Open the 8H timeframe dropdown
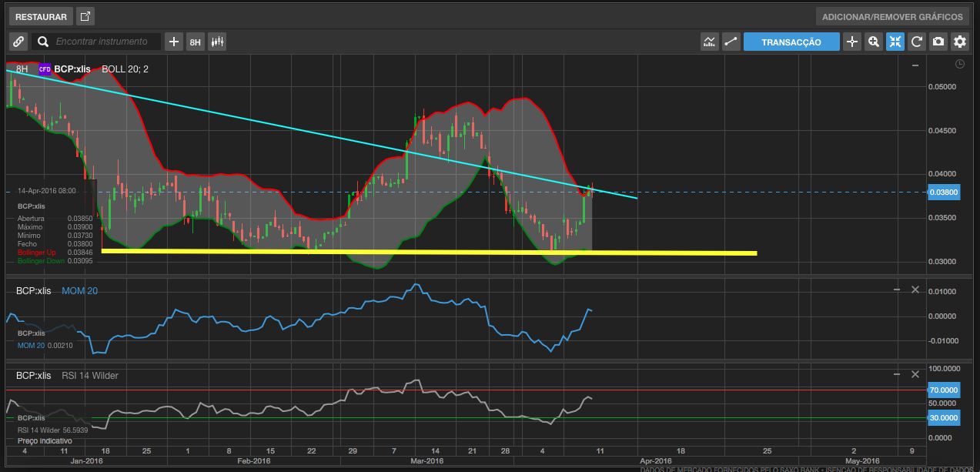Image resolution: width=980 pixels, height=472 pixels. tap(196, 42)
